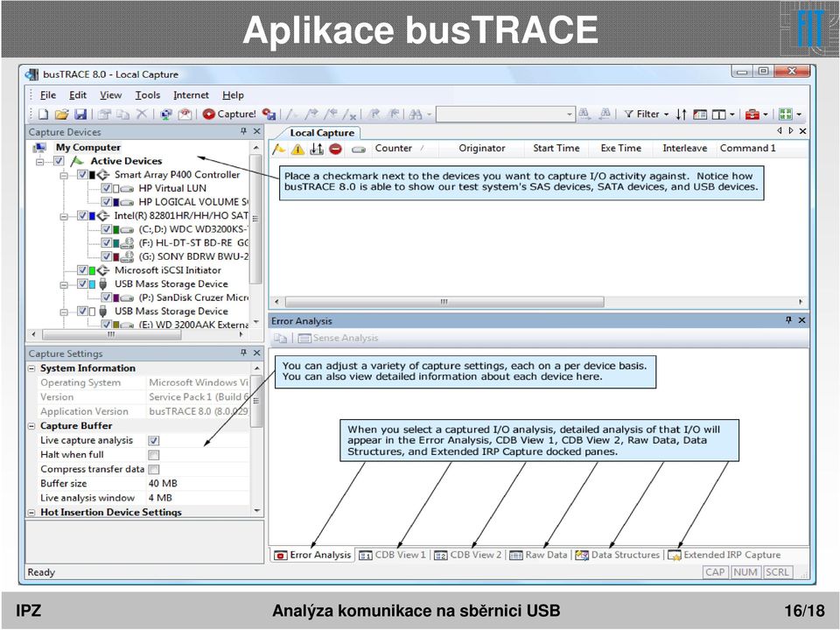Click the black color square beside Smart Array P400
This screenshot has width=840, height=630.
click(x=92, y=175)
